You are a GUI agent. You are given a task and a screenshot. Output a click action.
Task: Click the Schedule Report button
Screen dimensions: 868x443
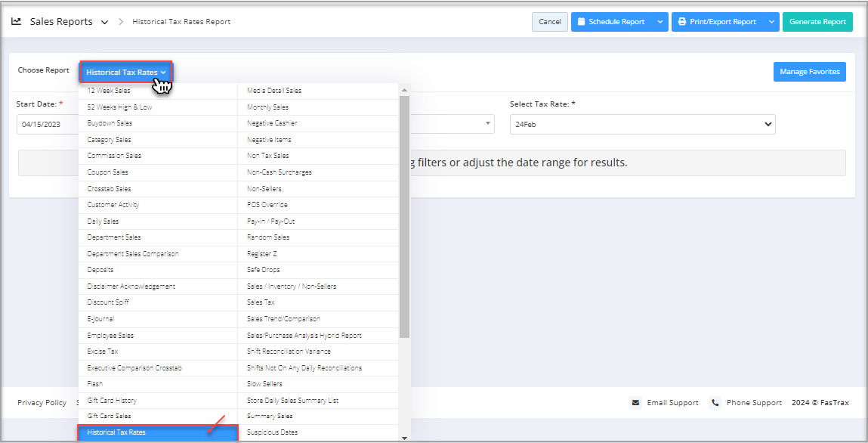pyautogui.click(x=610, y=22)
